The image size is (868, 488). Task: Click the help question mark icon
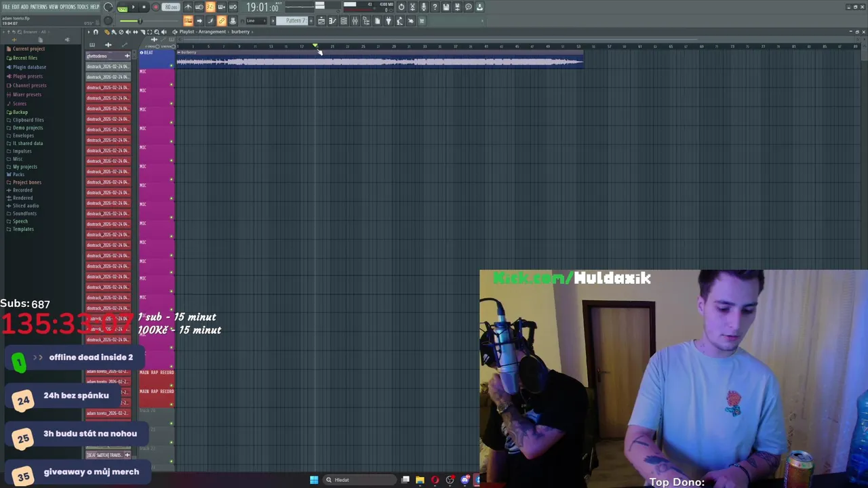point(435,7)
